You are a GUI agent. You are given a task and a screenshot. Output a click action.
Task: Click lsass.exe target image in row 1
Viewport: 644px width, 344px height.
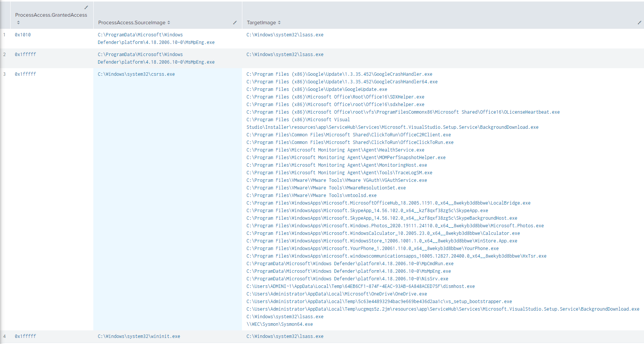(285, 35)
